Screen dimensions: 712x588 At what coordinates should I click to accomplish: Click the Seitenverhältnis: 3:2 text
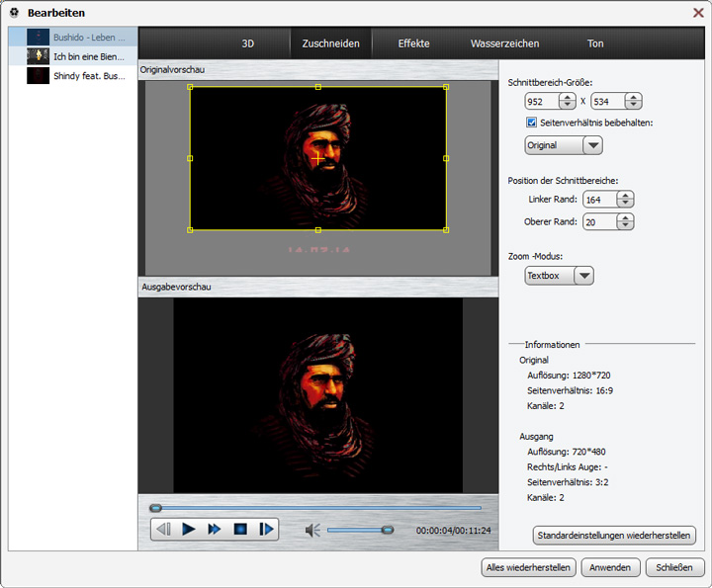[568, 482]
